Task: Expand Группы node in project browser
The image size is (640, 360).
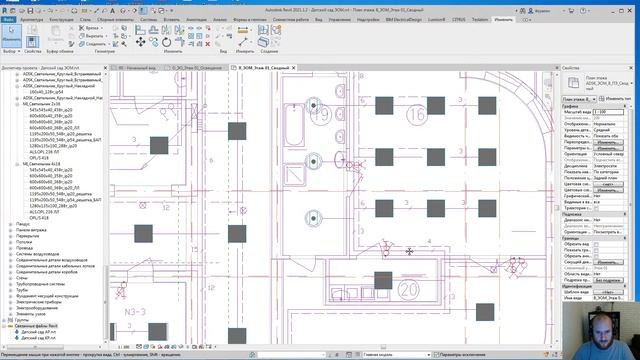Action: click(4, 320)
